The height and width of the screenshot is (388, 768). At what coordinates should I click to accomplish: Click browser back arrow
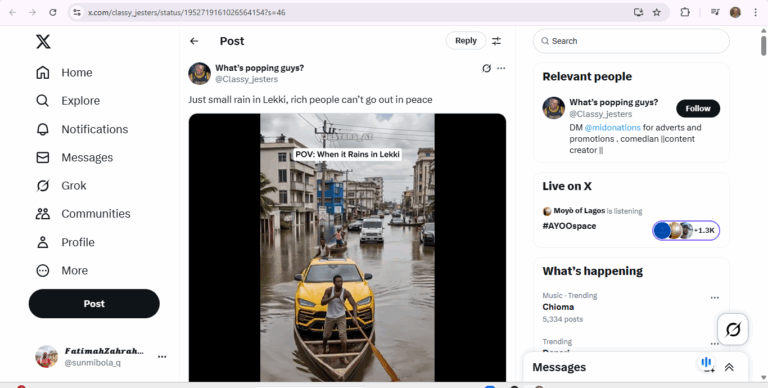[x=13, y=12]
